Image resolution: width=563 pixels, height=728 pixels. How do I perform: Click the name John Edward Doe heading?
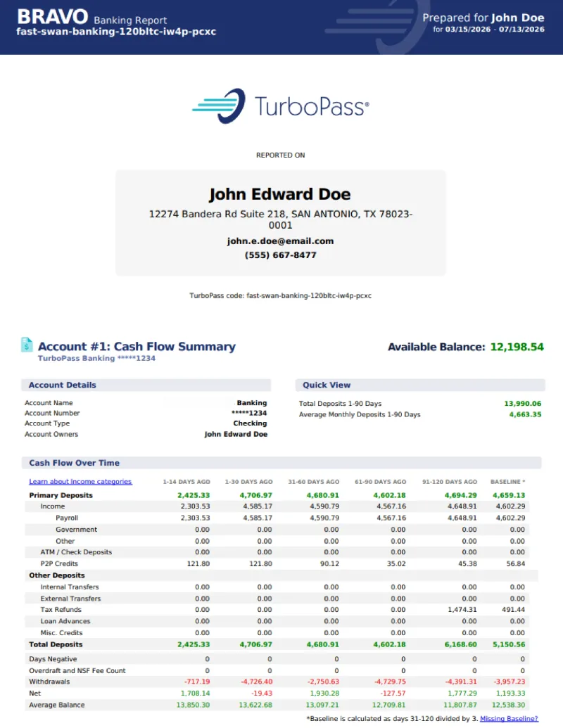pyautogui.click(x=280, y=194)
